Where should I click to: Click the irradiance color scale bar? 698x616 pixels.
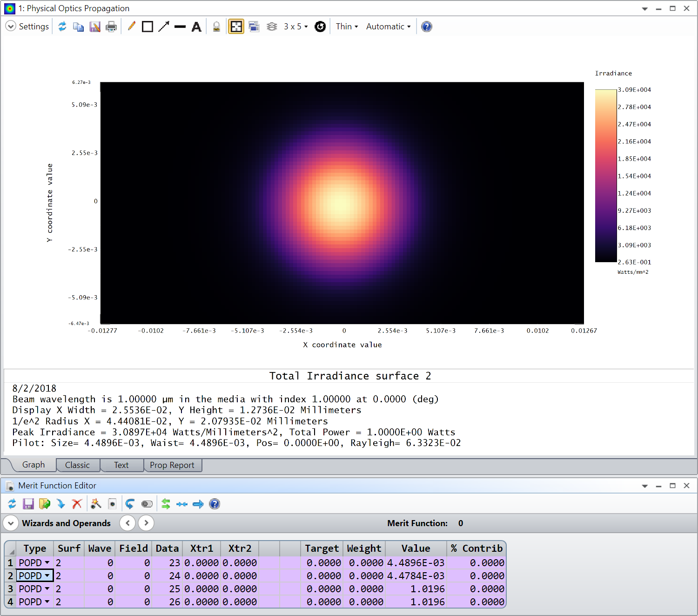point(606,176)
